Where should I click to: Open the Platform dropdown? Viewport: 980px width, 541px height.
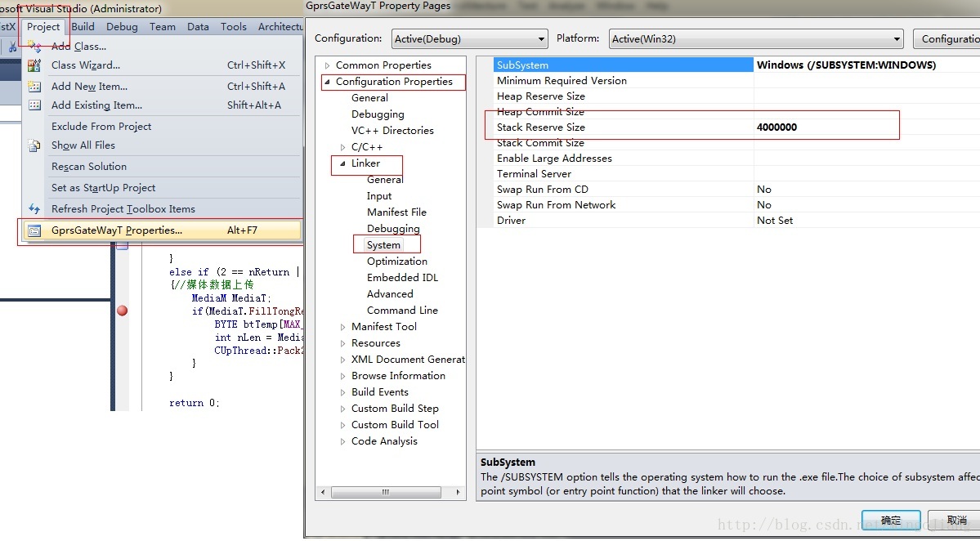point(756,38)
